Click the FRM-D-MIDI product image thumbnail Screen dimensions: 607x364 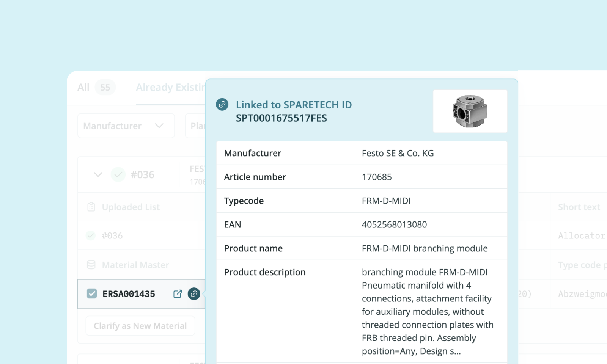coord(470,111)
